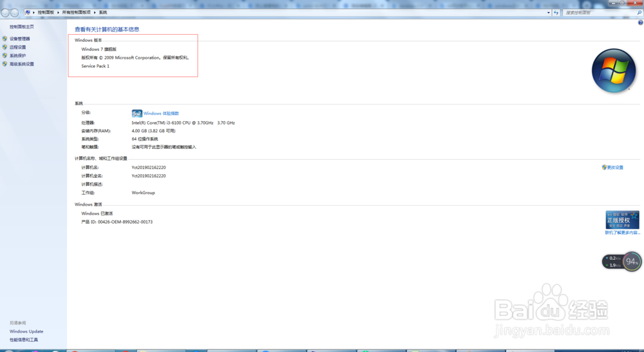This screenshot has width=644, height=352.
Task: Expand the arrow after 控制面板 breadcrumb
Action: [58, 12]
